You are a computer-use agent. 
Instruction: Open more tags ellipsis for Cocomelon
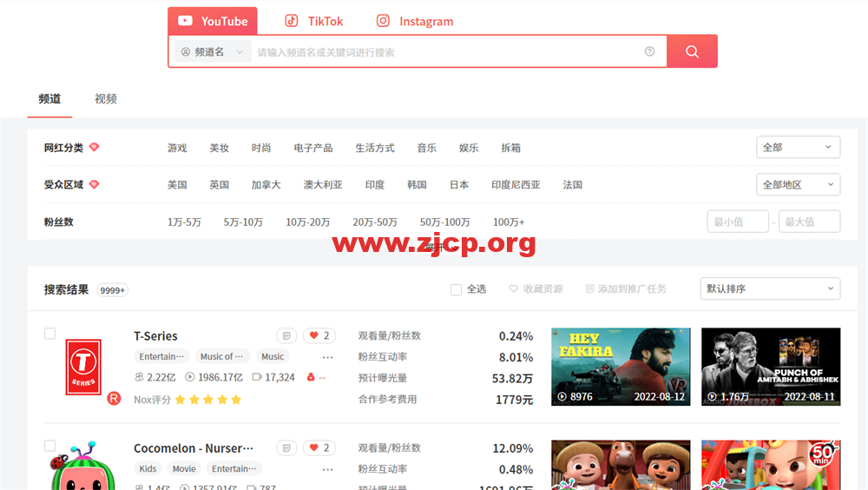click(328, 469)
